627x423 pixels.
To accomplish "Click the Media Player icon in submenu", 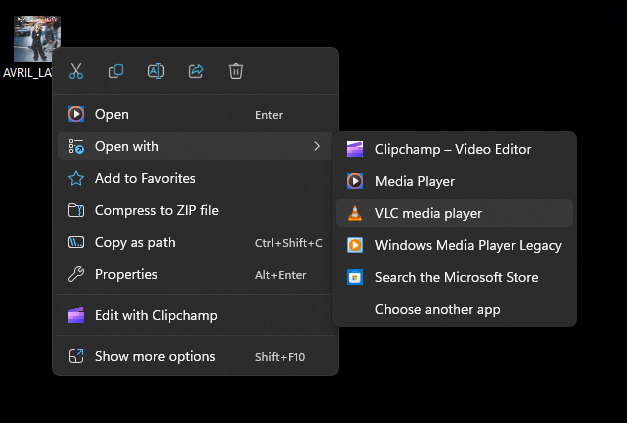I will [x=355, y=181].
